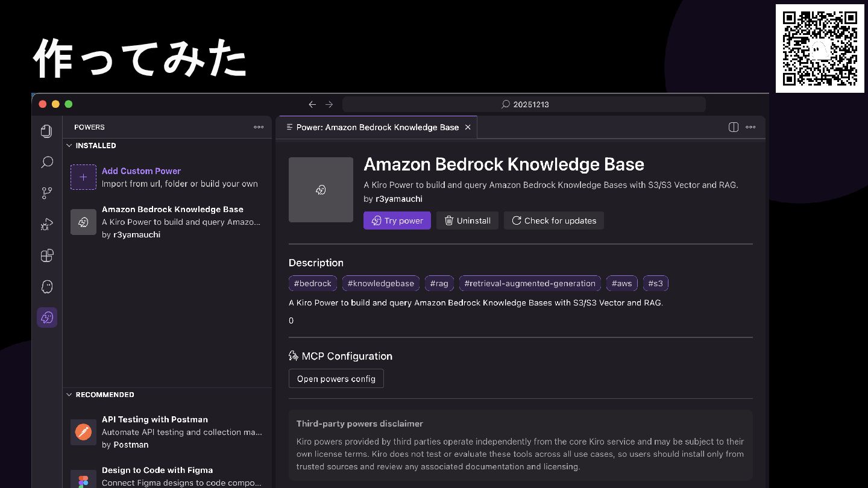Click installed Bedrock power list icon
Viewport: 868px width, 488px height.
(x=83, y=222)
